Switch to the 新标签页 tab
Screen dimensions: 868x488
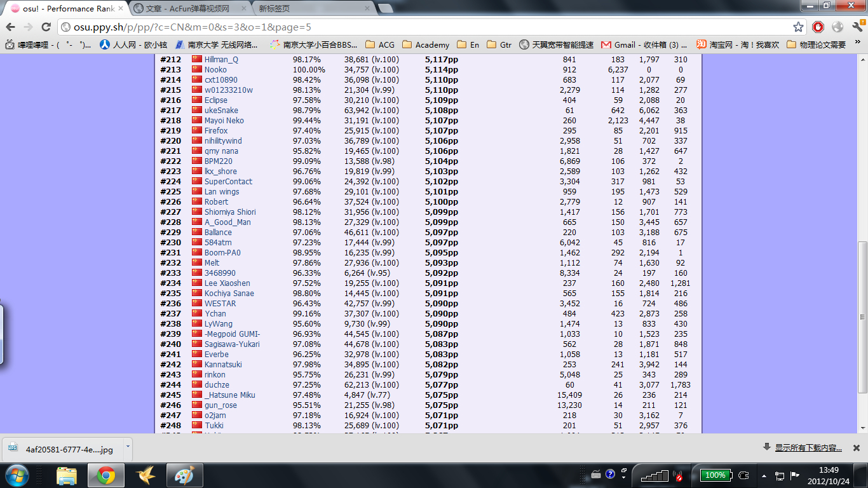point(311,9)
